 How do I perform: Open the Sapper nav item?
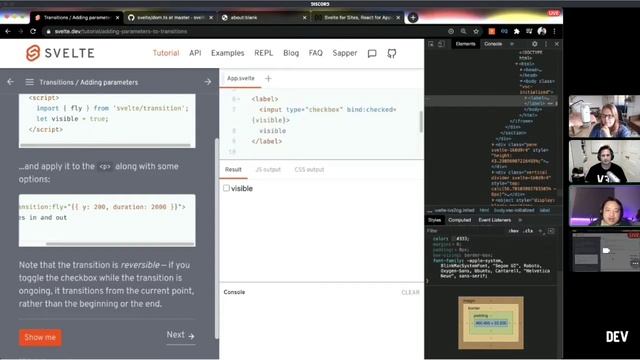tap(345, 53)
